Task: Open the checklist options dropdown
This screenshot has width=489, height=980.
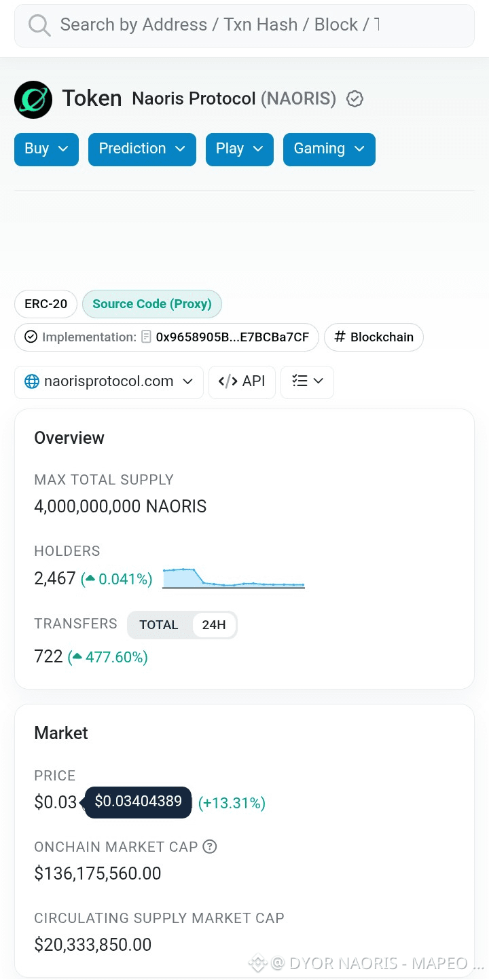Action: pyautogui.click(x=307, y=381)
